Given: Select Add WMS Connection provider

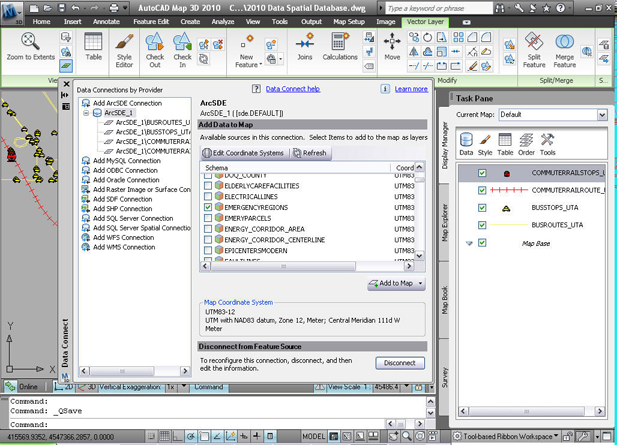Looking at the screenshot, I should coord(124,247).
